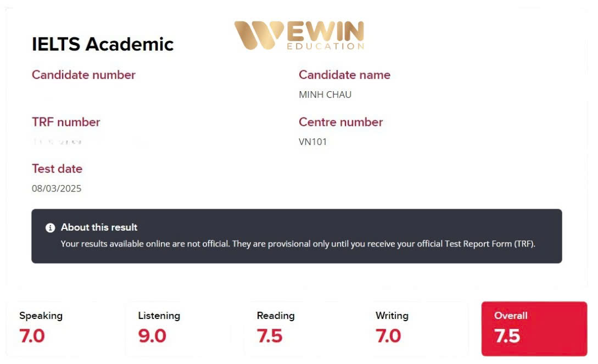The width and height of the screenshot is (598, 364).
Task: Click the centre number VN101
Action: pyautogui.click(x=312, y=142)
